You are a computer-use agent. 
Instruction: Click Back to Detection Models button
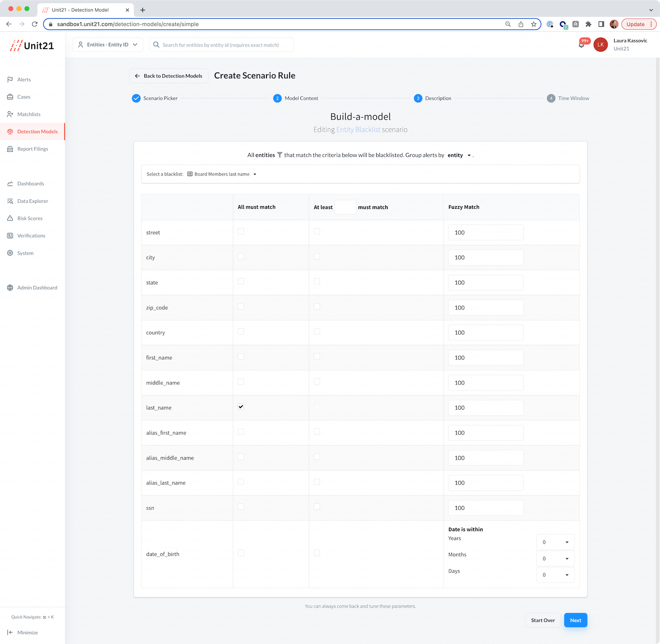[x=169, y=76]
